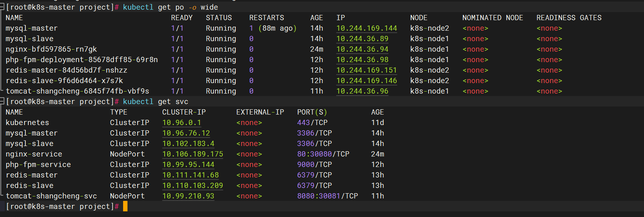Click the k8s-node2 node of mysql-master
Viewport: 644px width, 217px height.
tap(430, 28)
